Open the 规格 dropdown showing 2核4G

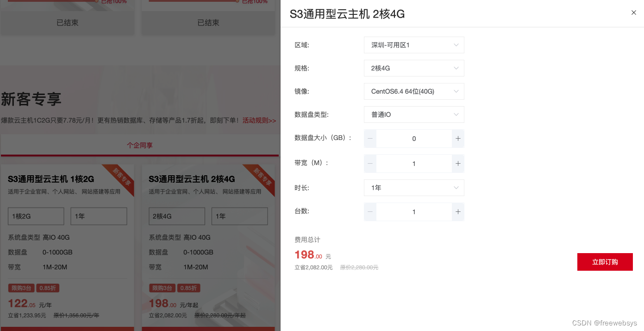(x=414, y=68)
